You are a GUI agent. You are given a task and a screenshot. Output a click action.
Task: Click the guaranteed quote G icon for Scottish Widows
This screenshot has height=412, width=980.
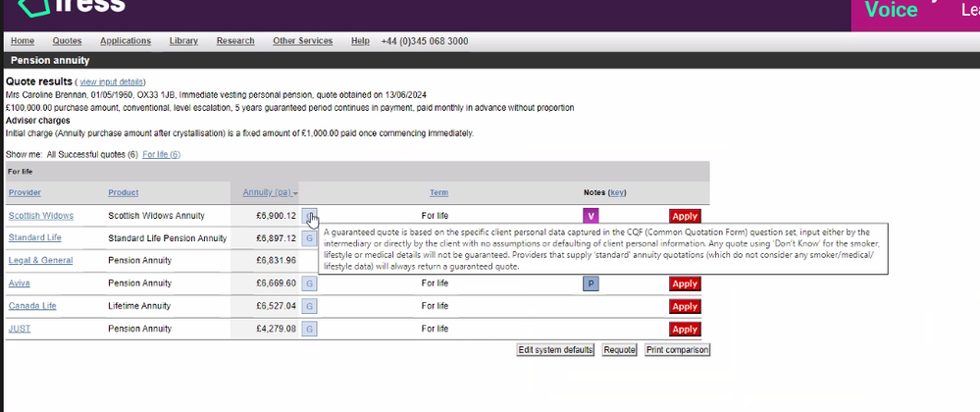pos(309,216)
